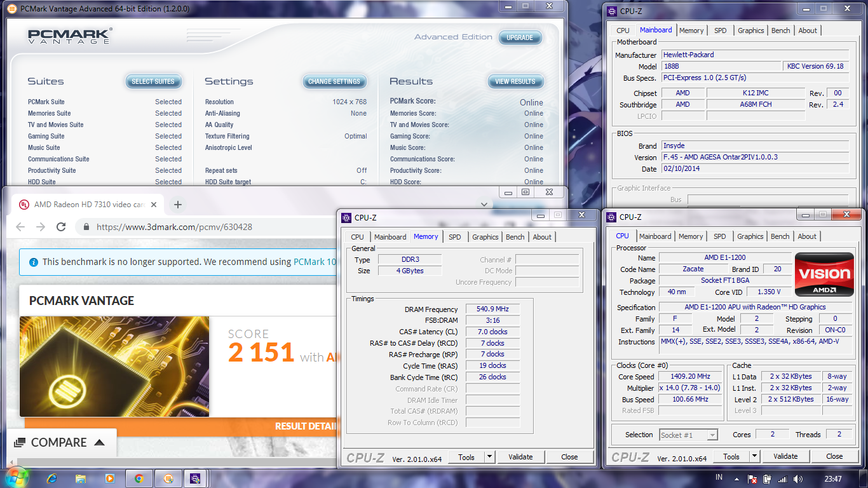Screen dimensions: 868x488
Task: Open Windows Media Player from the taskbar
Action: click(109, 478)
